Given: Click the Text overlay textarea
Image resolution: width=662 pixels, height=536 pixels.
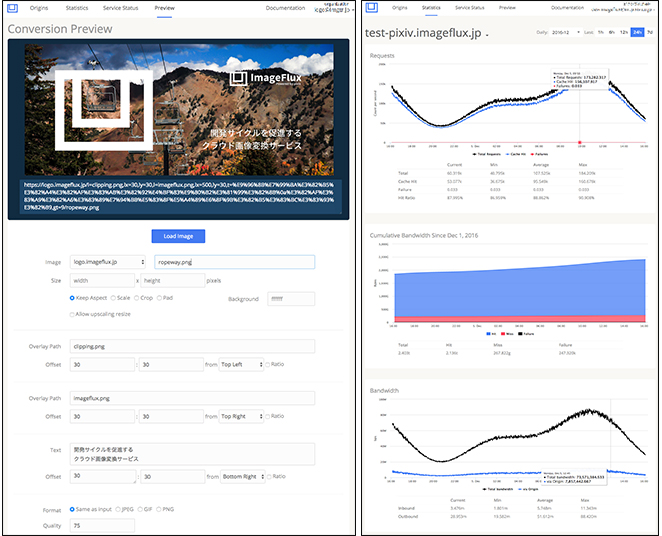Looking at the screenshot, I should (x=192, y=454).
